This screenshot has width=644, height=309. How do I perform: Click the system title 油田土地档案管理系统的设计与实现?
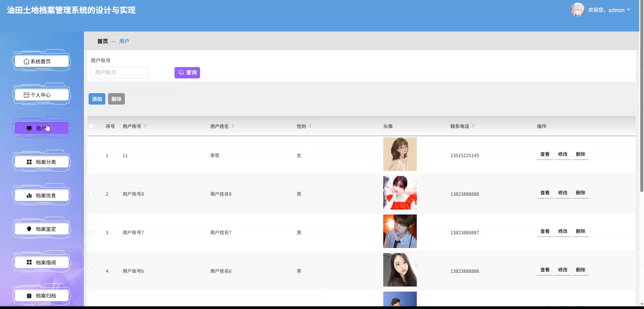71,10
